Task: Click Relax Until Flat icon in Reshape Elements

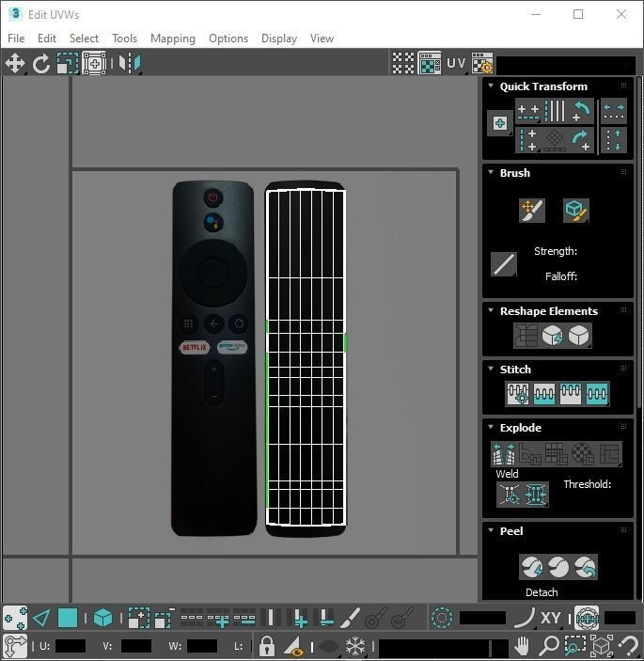Action: tap(553, 336)
